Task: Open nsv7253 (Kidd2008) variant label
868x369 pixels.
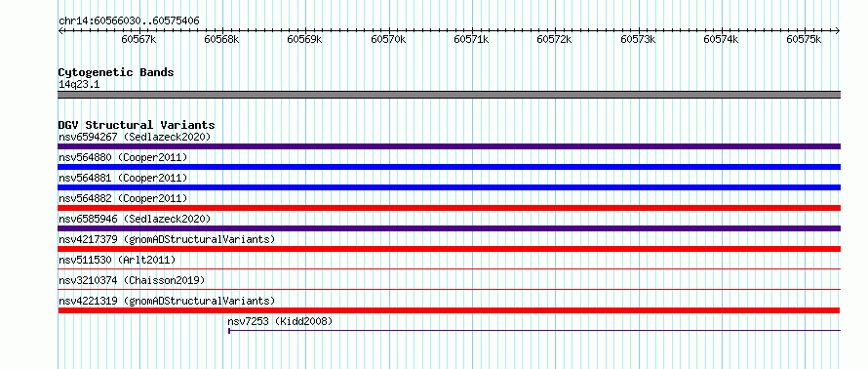Action: coord(280,321)
